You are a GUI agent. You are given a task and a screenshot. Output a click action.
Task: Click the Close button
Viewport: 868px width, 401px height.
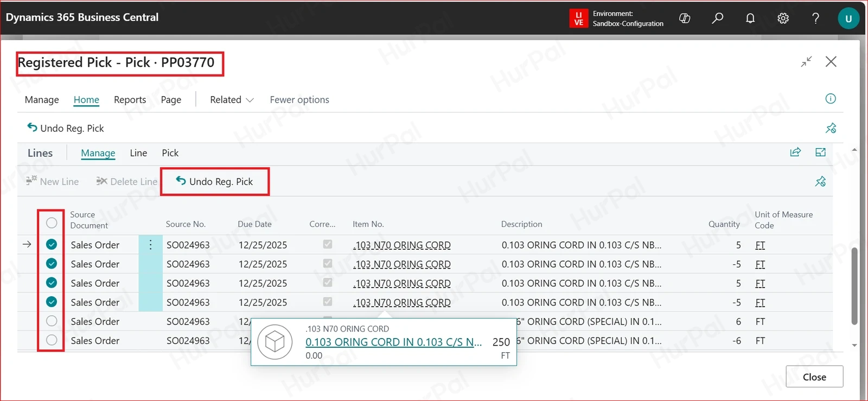tap(814, 377)
